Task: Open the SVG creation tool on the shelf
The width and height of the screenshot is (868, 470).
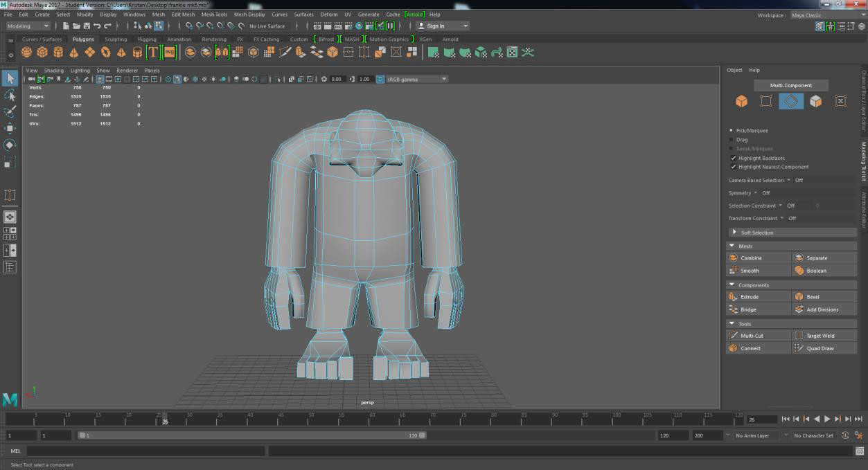Action: [169, 51]
